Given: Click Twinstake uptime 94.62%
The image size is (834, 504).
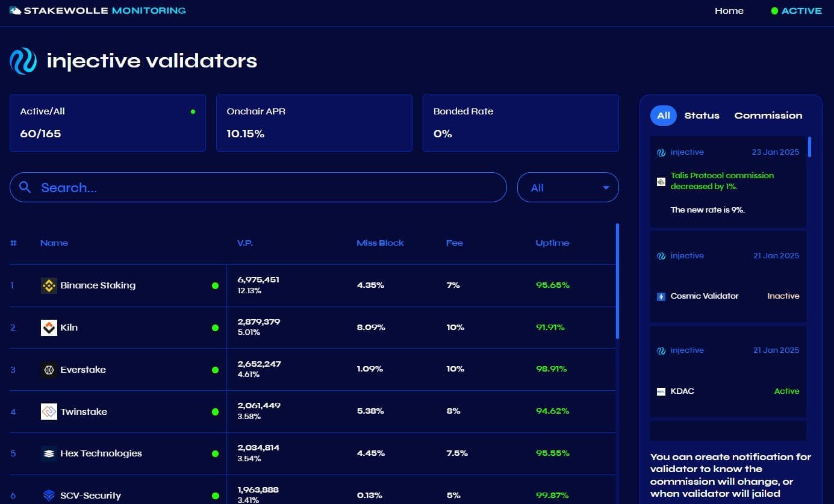Looking at the screenshot, I should tap(552, 411).
